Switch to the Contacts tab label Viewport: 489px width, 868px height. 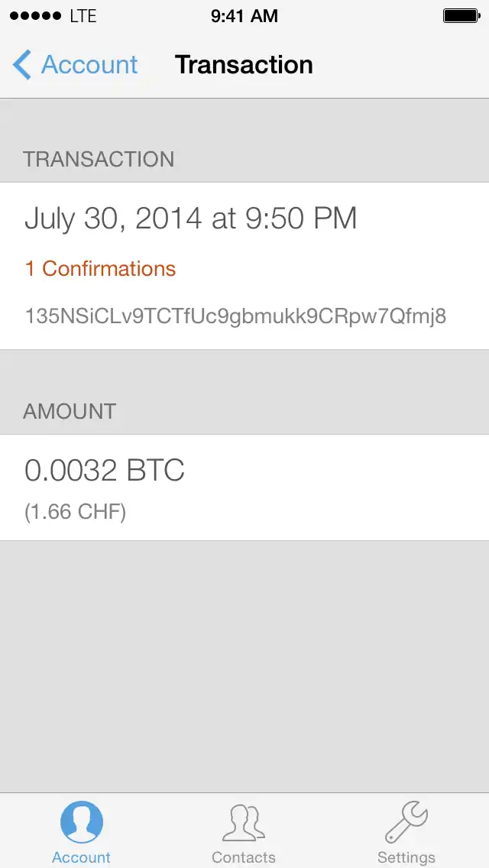click(244, 857)
